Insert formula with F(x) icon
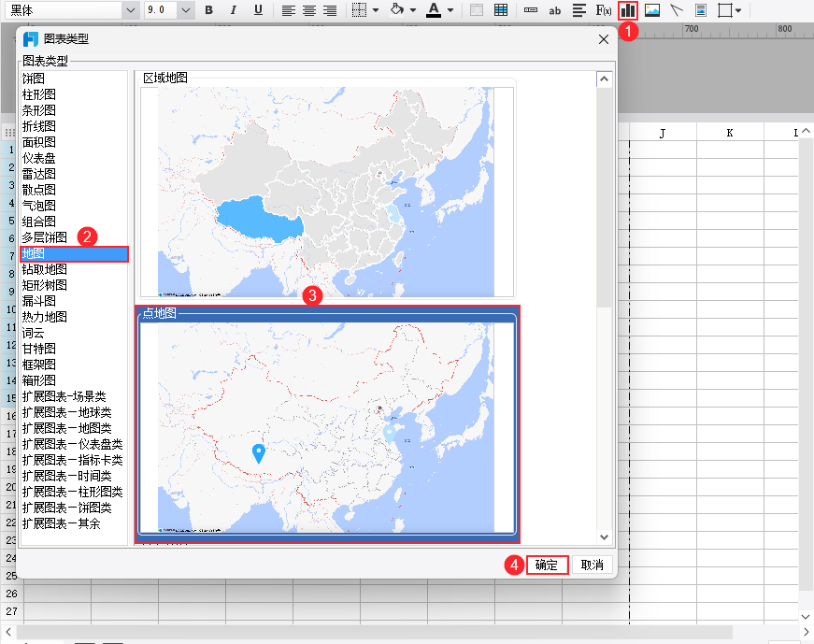 point(603,10)
